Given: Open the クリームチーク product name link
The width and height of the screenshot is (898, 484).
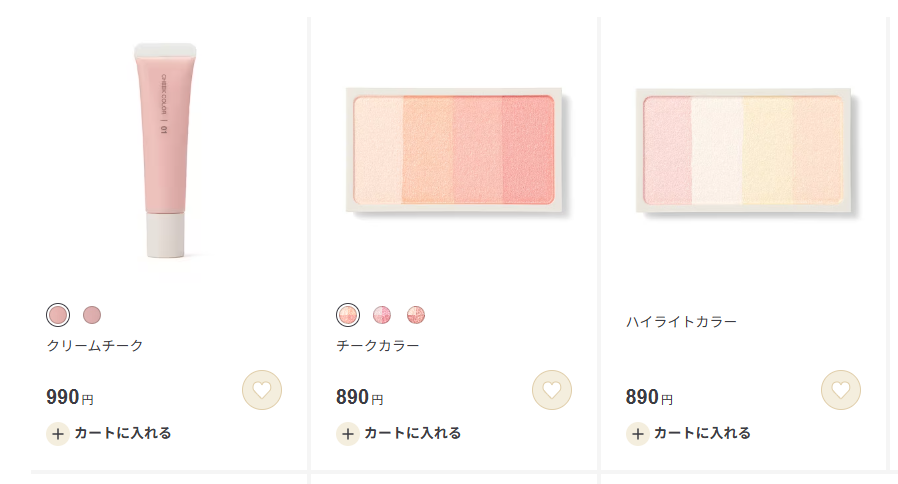Looking at the screenshot, I should click(x=95, y=346).
